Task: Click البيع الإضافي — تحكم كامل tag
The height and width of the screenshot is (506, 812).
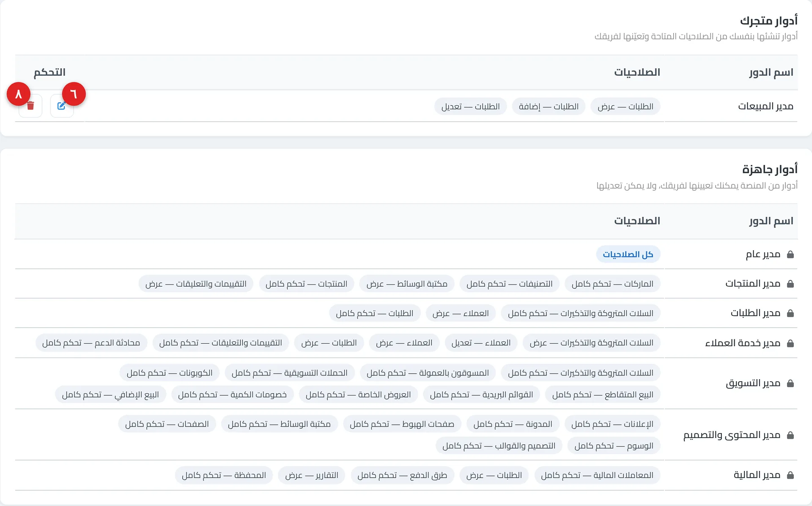Action: (x=110, y=394)
